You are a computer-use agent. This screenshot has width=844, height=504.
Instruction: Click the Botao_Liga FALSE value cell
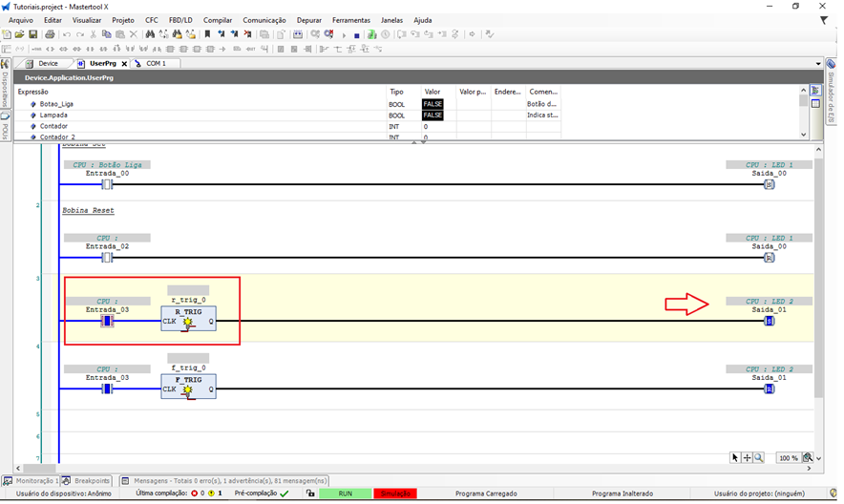(433, 104)
